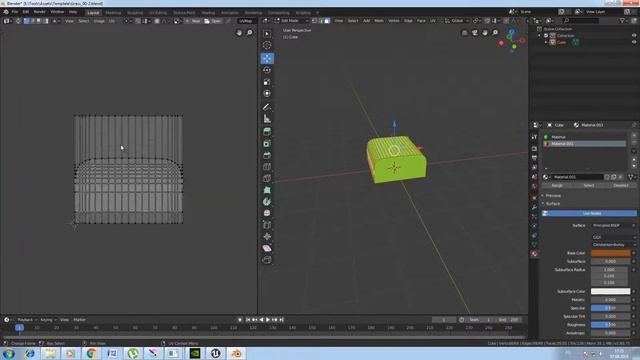Screen dimensions: 640x360
Task: Select the Poly Build tool
Action: (x=267, y=190)
